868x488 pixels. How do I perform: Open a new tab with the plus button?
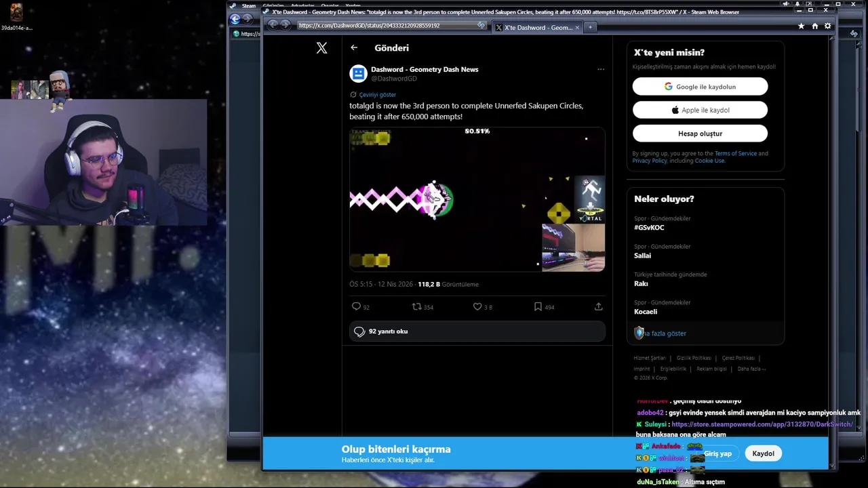click(590, 27)
